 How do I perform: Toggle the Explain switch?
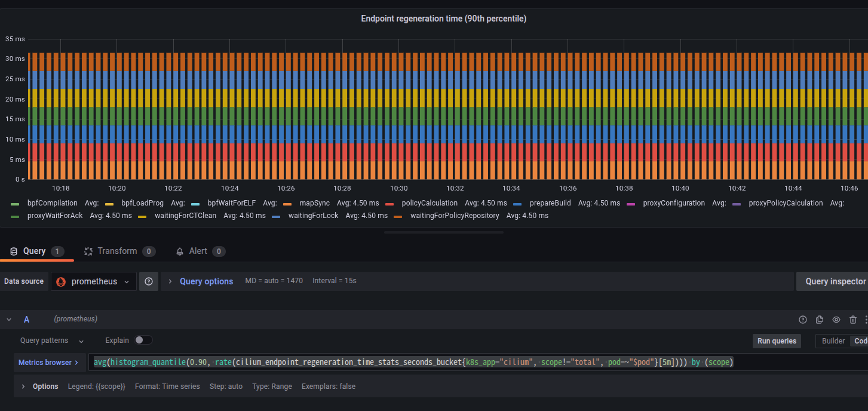(143, 340)
